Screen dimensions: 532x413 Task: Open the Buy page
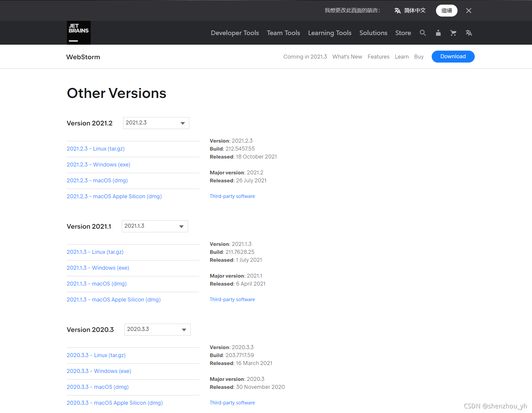(x=419, y=57)
